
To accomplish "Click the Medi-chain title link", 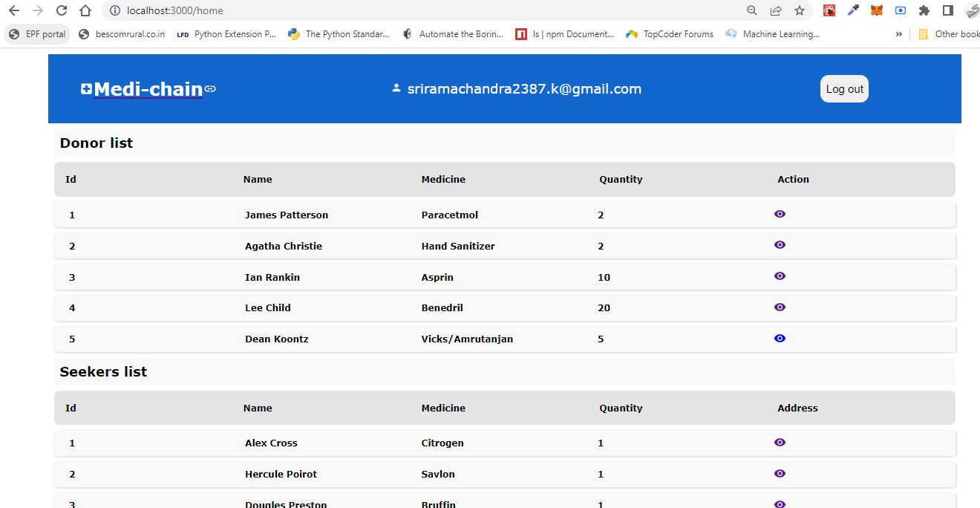I will click(148, 89).
